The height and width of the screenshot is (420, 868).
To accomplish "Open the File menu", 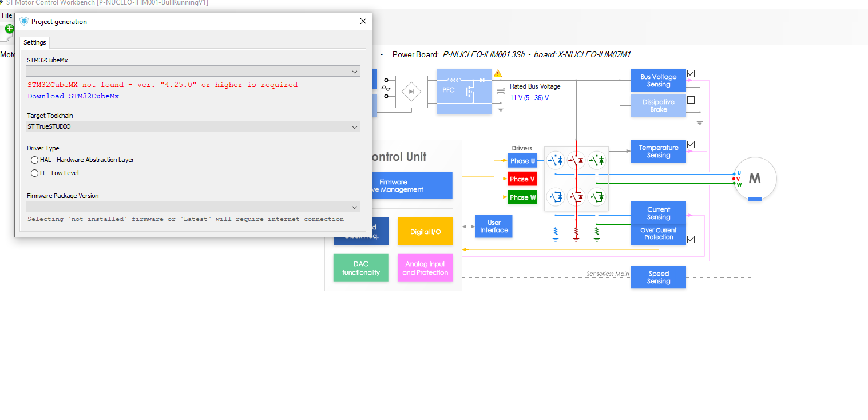I will [6, 15].
